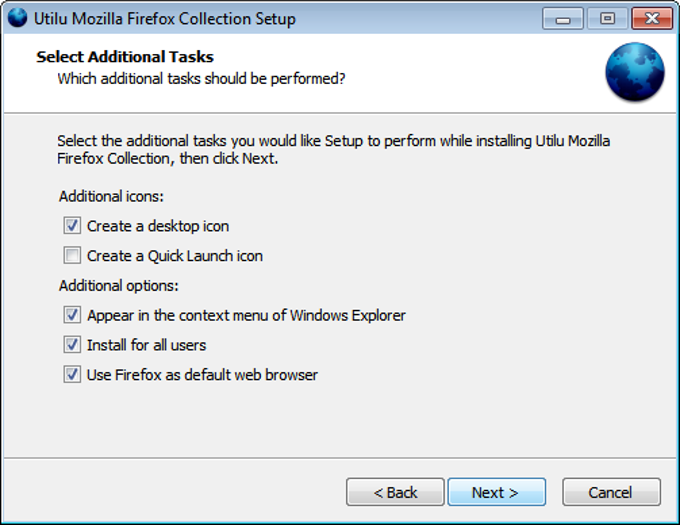The image size is (680, 525).
Task: Click the large Firefox globe logo in header
Action: pyautogui.click(x=635, y=72)
